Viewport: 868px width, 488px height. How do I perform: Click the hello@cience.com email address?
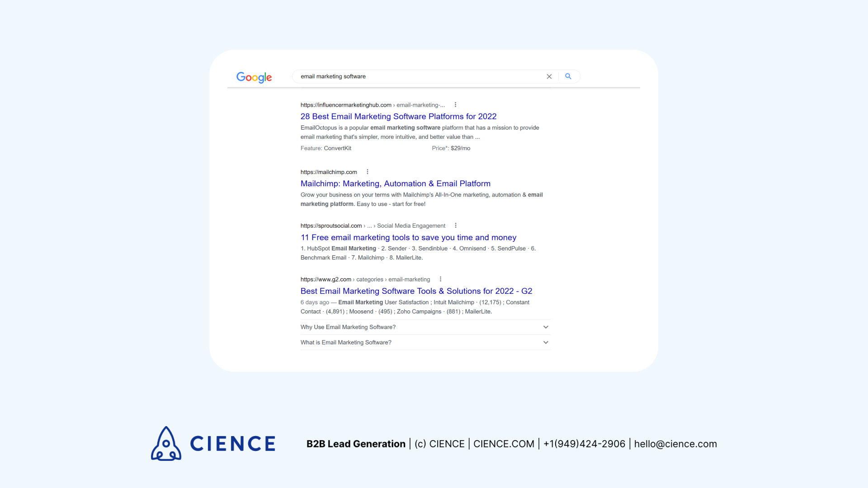point(675,444)
